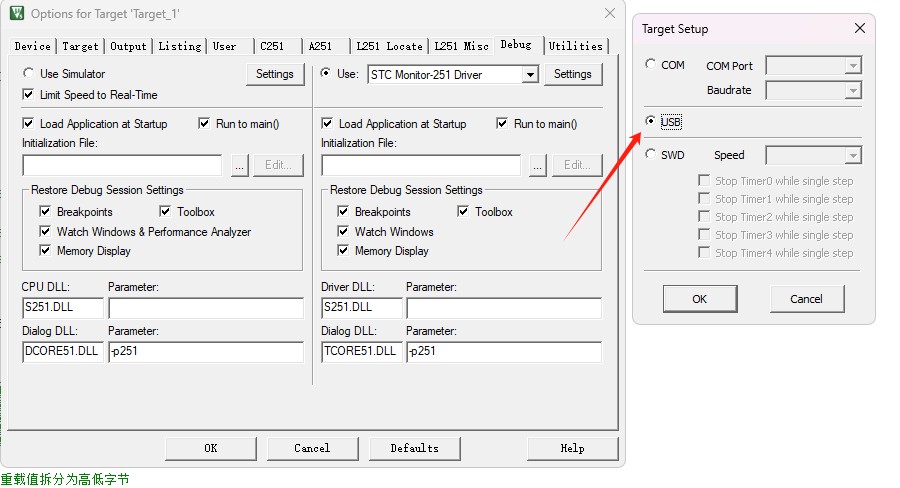Cancel the Options for Target dialog
Viewport: 900px width, 488px height.
[x=312, y=448]
